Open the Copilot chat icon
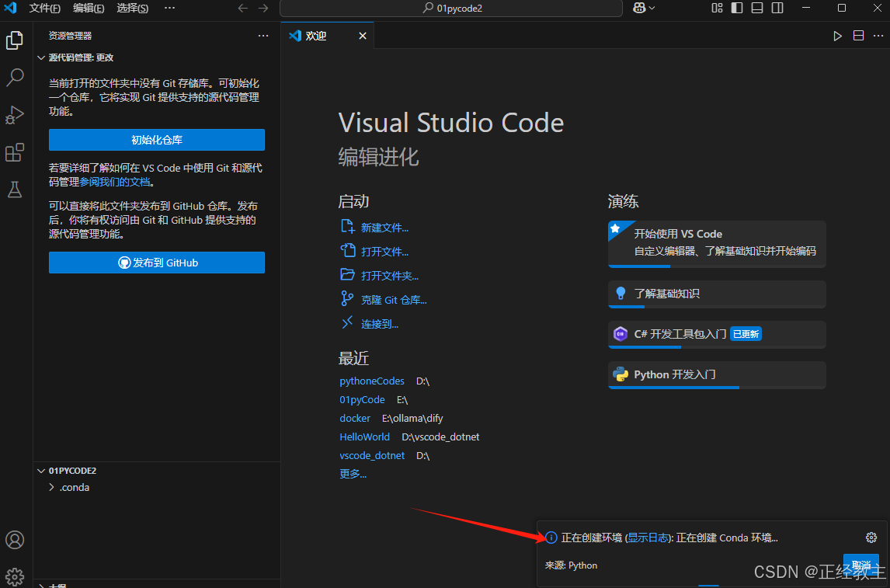 tap(639, 8)
